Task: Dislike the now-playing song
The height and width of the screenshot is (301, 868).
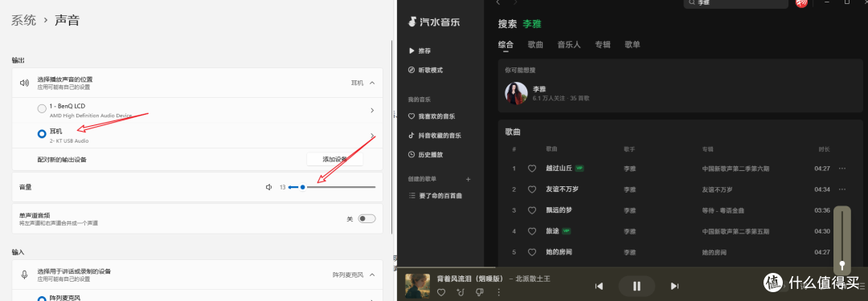Action: click(480, 292)
